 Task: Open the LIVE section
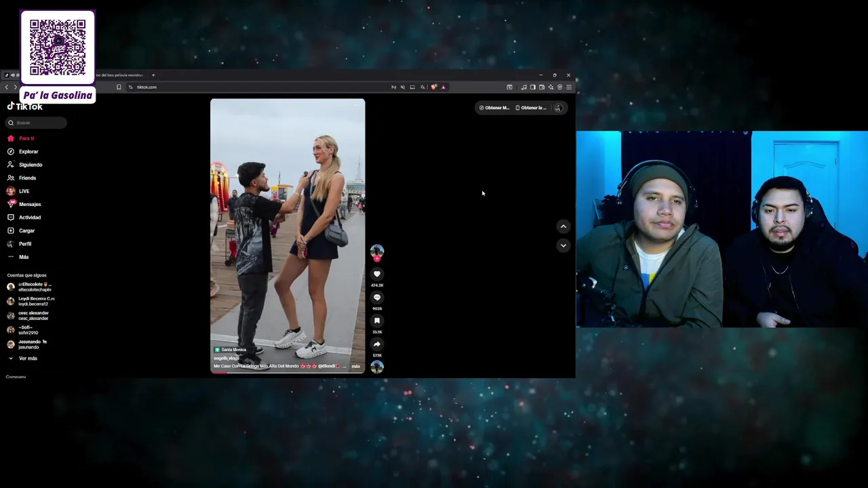click(18, 191)
